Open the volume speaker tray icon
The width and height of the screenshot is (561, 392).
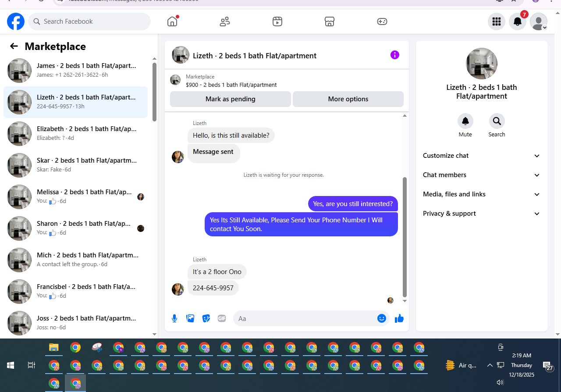point(500,382)
